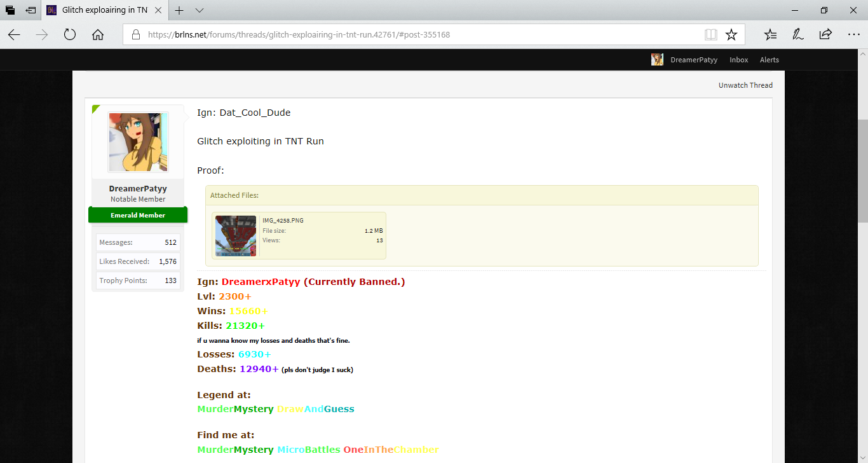This screenshot has height=463, width=868.
Task: Restore down the browser window
Action: pyautogui.click(x=824, y=10)
